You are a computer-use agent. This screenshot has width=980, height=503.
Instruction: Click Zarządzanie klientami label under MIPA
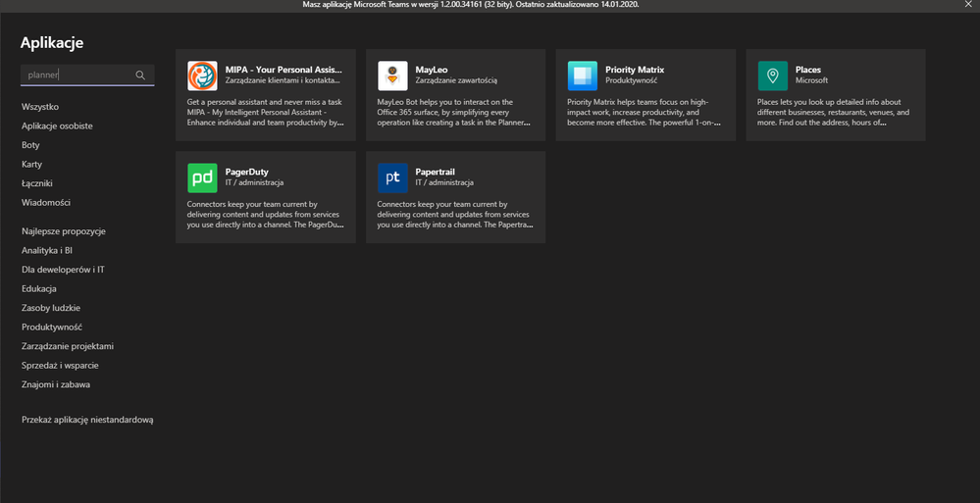284,80
